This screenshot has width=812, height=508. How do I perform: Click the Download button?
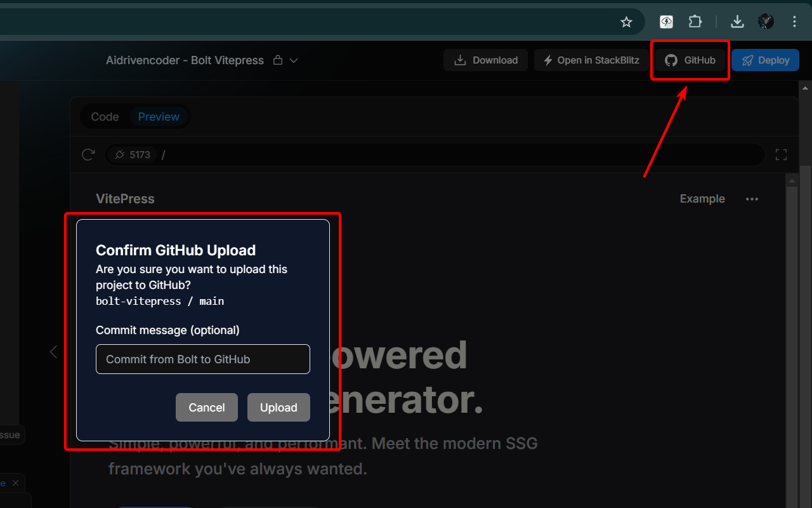tap(486, 60)
